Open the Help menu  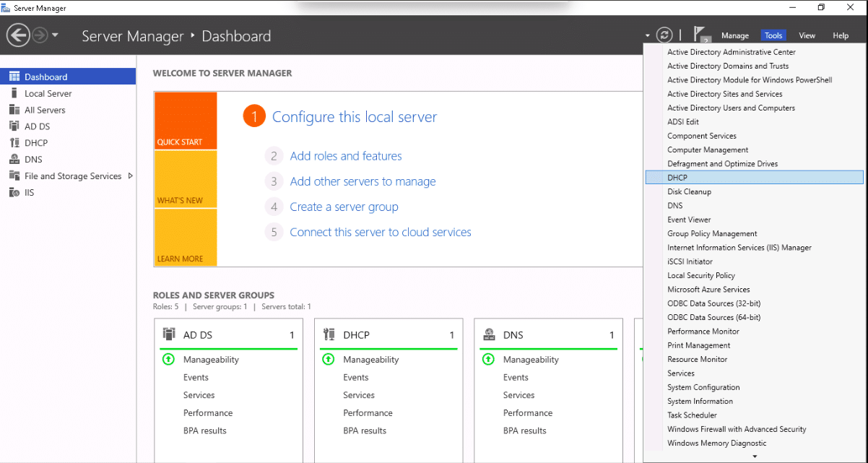[841, 35]
